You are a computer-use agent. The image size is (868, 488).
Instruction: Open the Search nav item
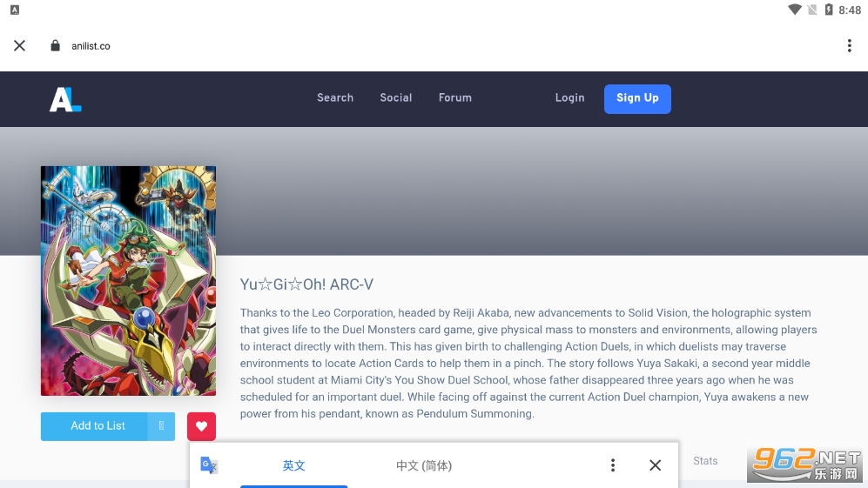(335, 98)
